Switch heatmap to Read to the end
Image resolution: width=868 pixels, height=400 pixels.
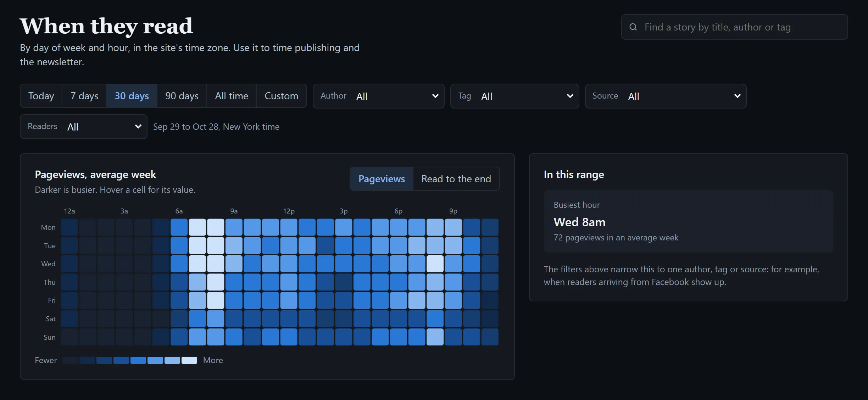pos(456,179)
